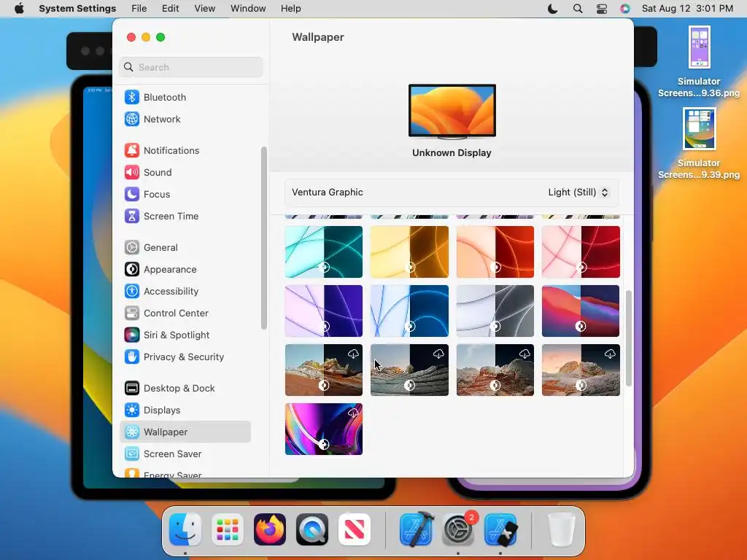
Task: Open the Appearance icon in sidebar
Action: pyautogui.click(x=132, y=270)
